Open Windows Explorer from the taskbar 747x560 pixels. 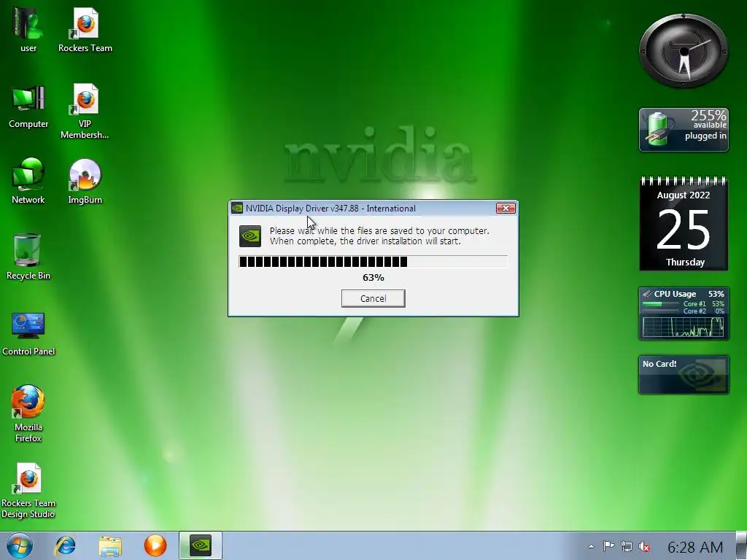(110, 545)
